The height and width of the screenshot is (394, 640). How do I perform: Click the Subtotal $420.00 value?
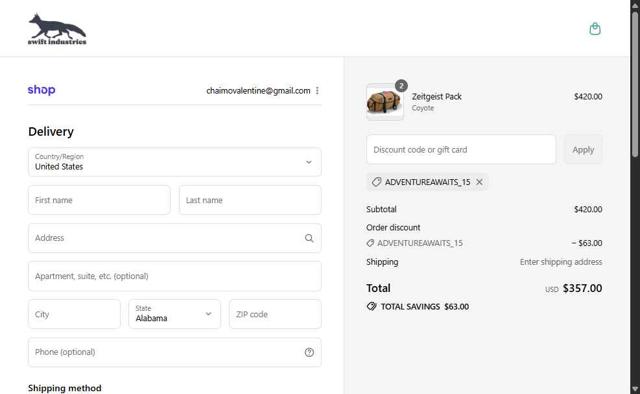(588, 209)
